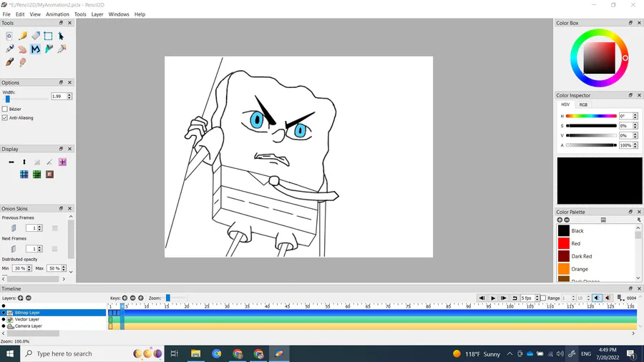Enable the Bézier checkbox
The image size is (644, 362).
tap(5, 109)
